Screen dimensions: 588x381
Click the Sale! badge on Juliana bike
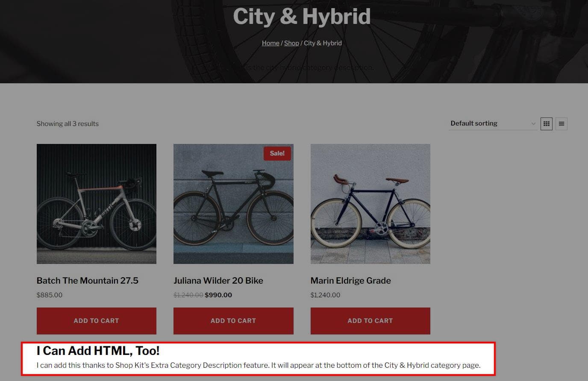tap(277, 153)
